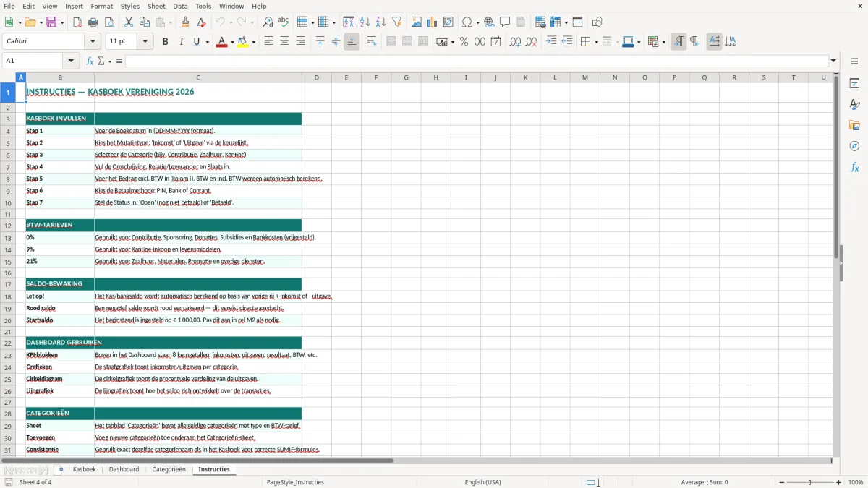Click Increase Indent icon
The height and width of the screenshot is (488, 868).
(551, 42)
